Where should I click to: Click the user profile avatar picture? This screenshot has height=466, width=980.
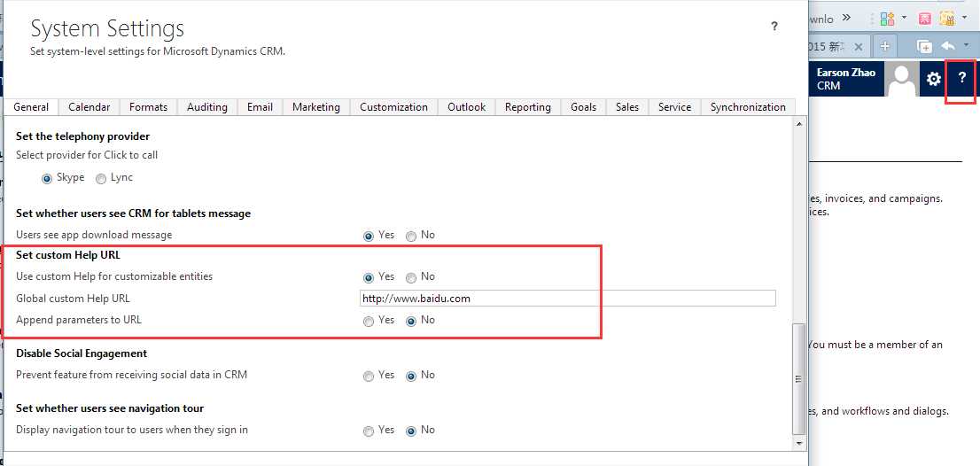tap(903, 79)
